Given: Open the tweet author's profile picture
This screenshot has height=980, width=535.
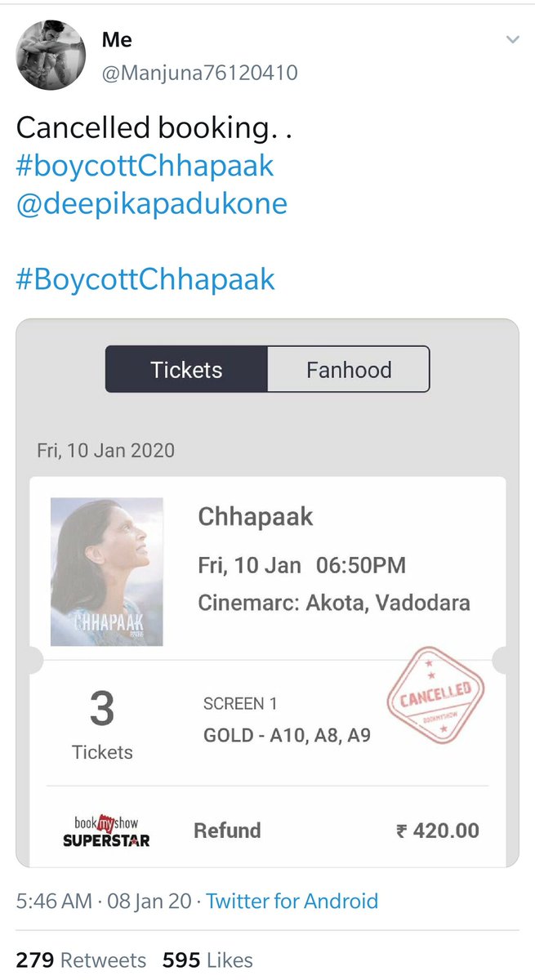Looking at the screenshot, I should [x=52, y=56].
